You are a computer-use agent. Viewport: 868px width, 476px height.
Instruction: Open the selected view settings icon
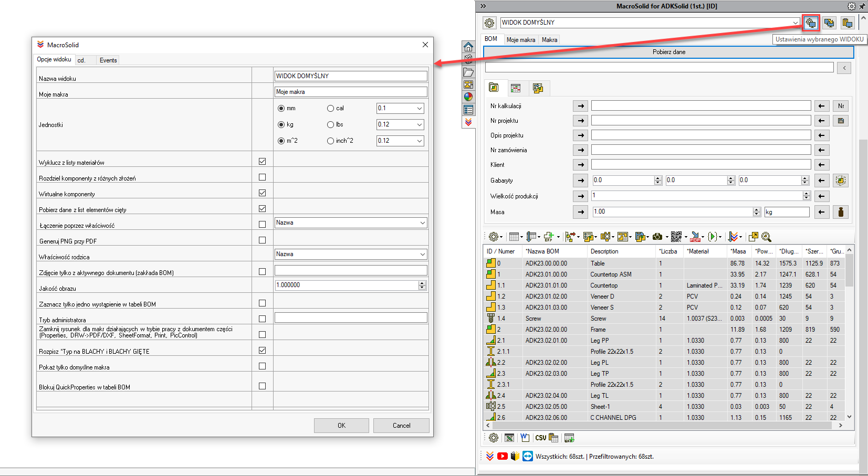[x=811, y=23]
